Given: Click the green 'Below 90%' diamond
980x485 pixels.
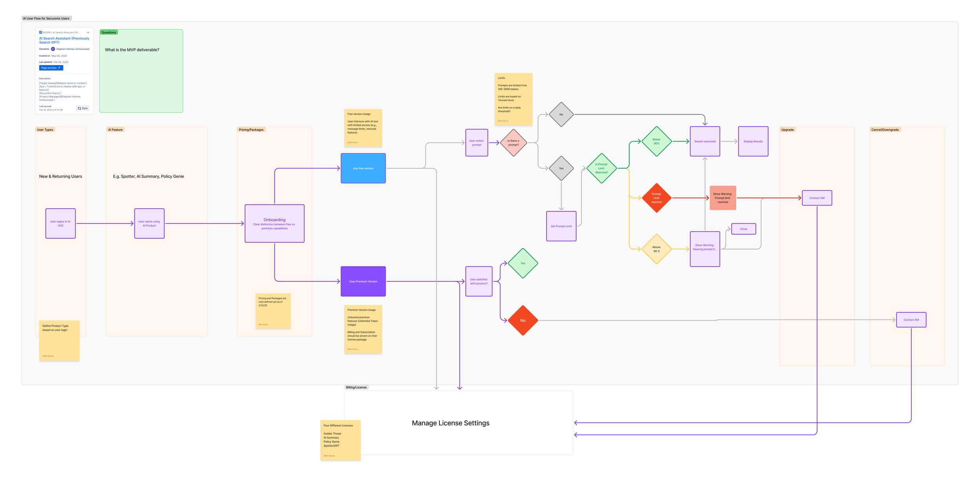Looking at the screenshot, I should click(x=656, y=142).
